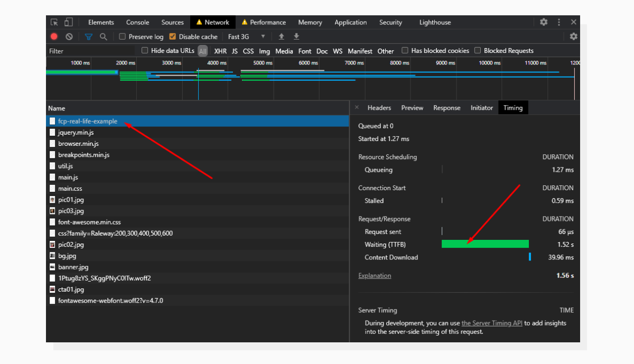Follow the Server Timing API link

point(491,323)
